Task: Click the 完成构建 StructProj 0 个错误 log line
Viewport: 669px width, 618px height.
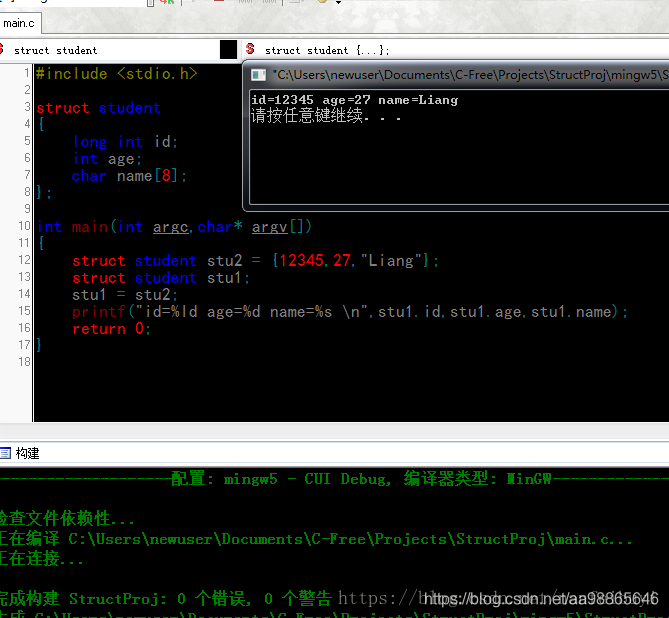Action: [x=166, y=598]
